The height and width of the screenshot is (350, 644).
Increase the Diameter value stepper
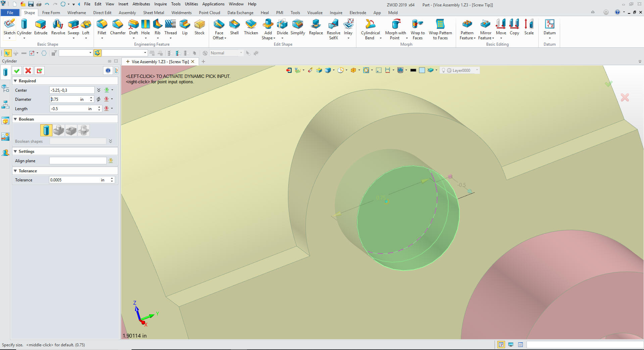pos(91,98)
